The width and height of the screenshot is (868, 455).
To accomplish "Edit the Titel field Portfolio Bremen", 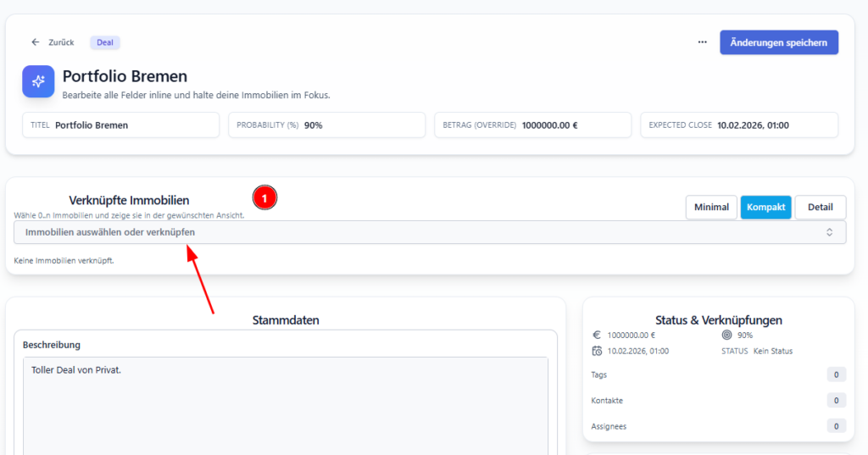I will click(x=120, y=125).
